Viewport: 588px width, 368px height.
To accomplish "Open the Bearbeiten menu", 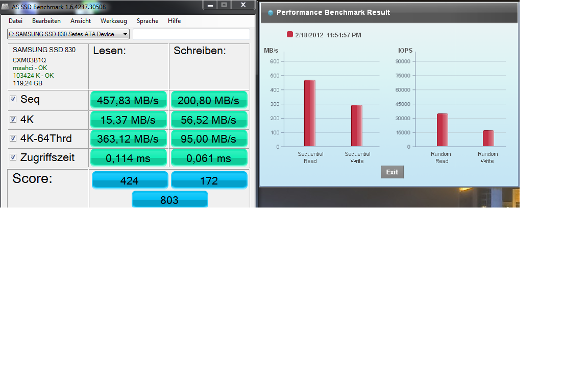I will point(46,21).
